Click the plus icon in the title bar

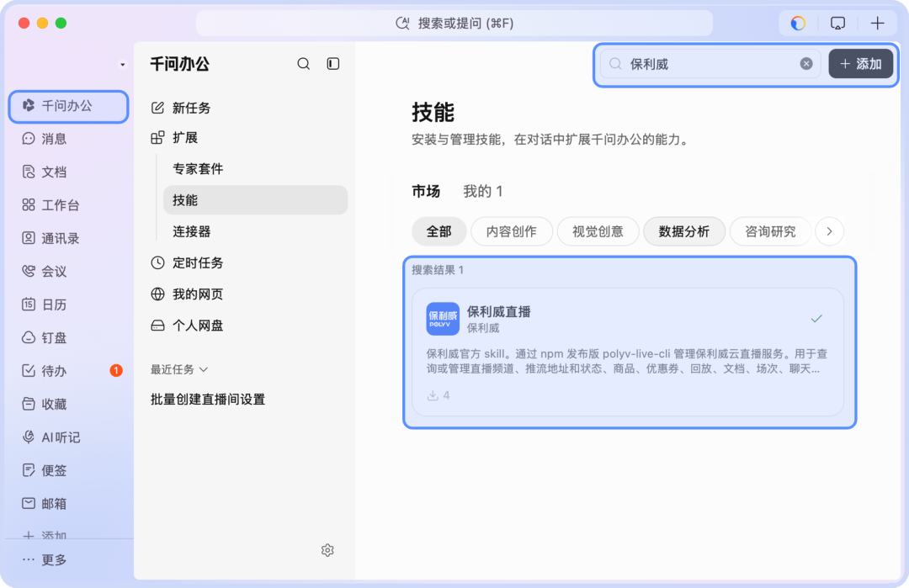(x=877, y=24)
